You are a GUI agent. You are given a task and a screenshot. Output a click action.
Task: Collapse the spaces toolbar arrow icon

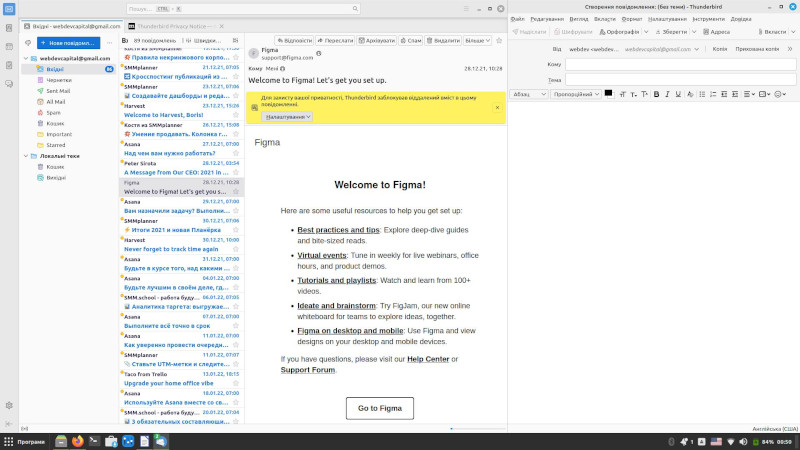pyautogui.click(x=9, y=424)
